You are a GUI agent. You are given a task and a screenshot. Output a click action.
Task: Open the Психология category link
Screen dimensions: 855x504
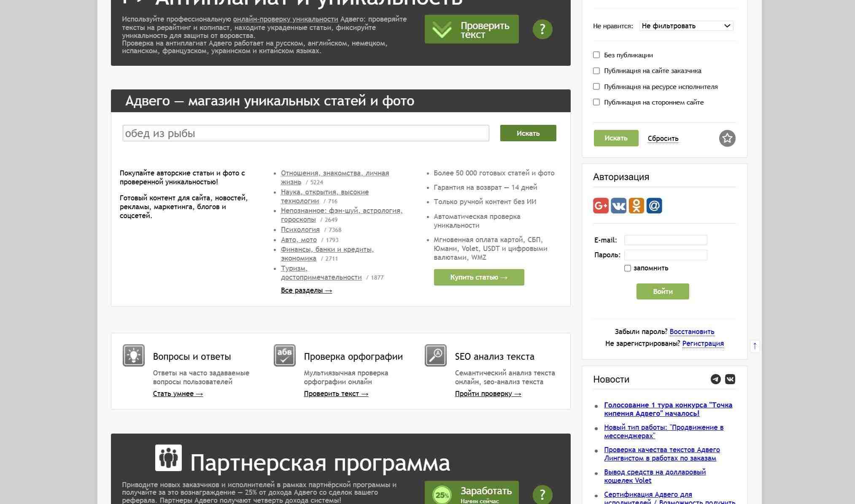tap(300, 230)
